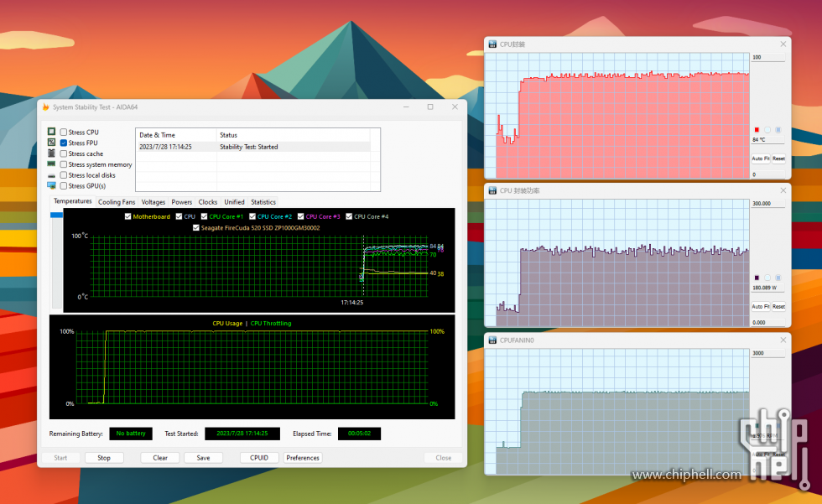Click the No battery indicator field
This screenshot has width=822, height=504.
131,434
